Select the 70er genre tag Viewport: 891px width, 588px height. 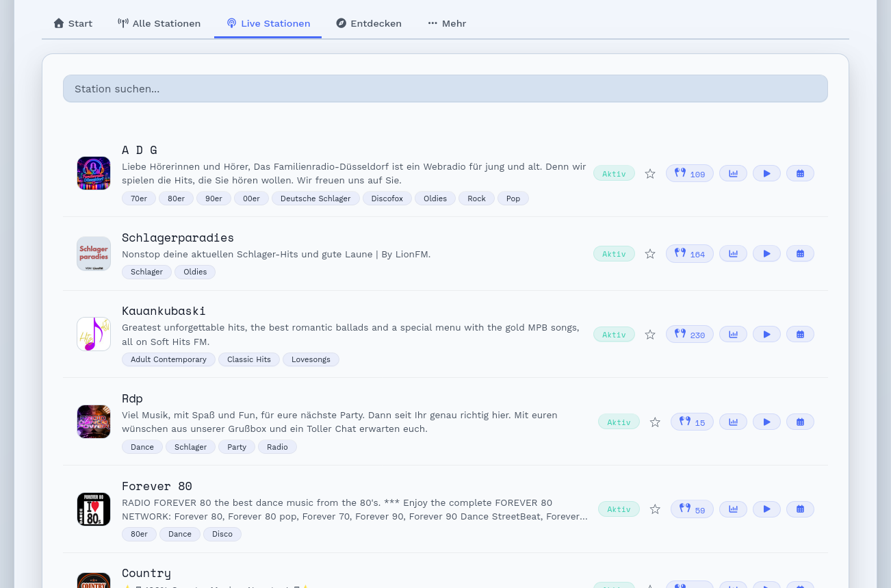pos(139,199)
